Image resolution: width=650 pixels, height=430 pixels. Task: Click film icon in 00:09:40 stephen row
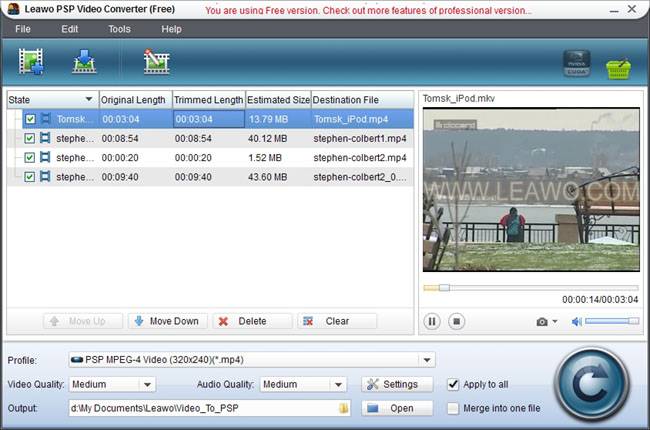[45, 177]
